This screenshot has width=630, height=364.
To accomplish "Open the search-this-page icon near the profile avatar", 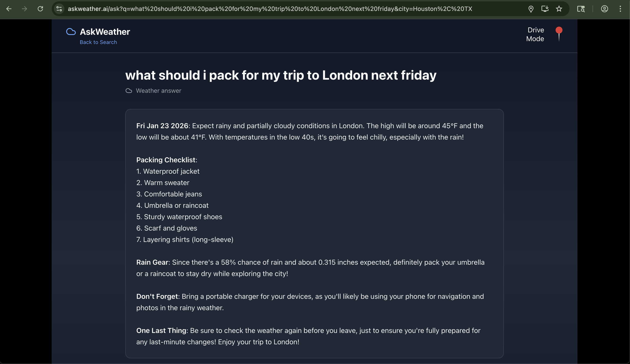I will pyautogui.click(x=581, y=9).
